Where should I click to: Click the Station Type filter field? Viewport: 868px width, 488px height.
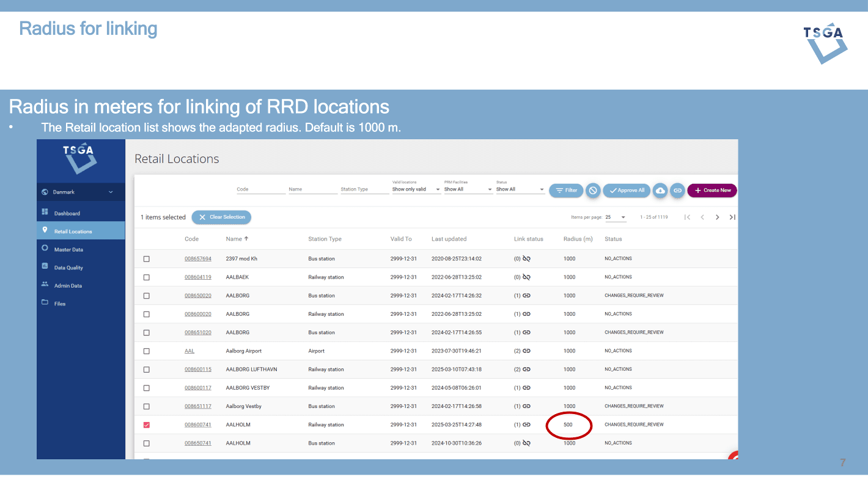pos(364,189)
